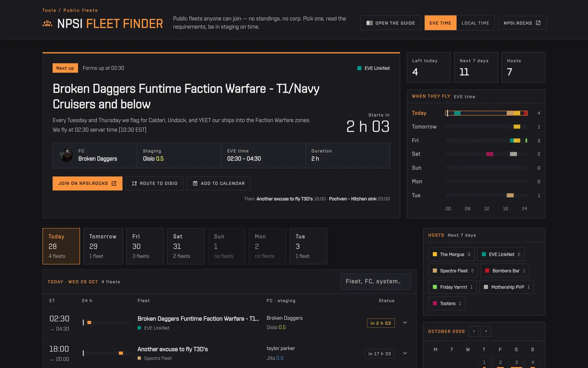
Task: Click October 2 in the calendar
Action: [500, 362]
